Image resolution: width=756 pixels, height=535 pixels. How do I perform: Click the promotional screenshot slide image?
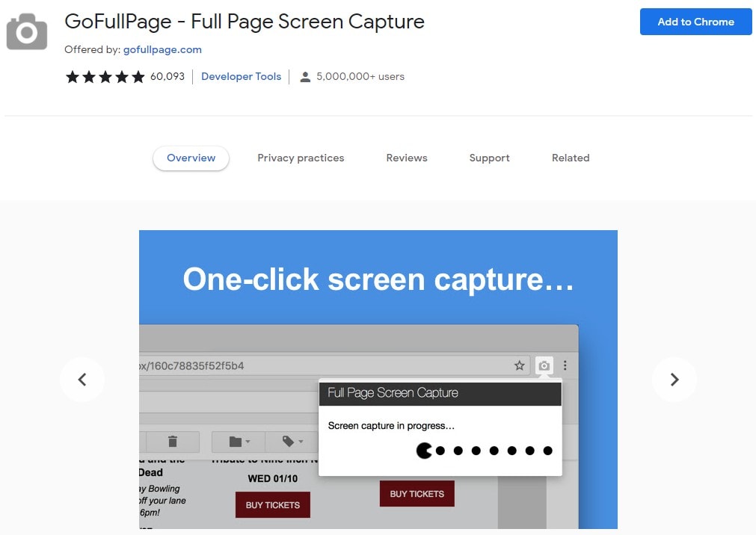pos(378,380)
